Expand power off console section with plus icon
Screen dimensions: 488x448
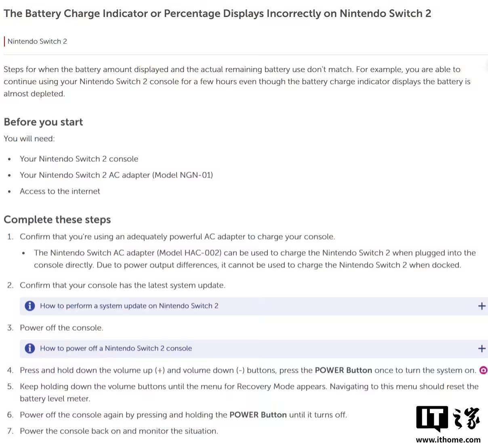(482, 349)
